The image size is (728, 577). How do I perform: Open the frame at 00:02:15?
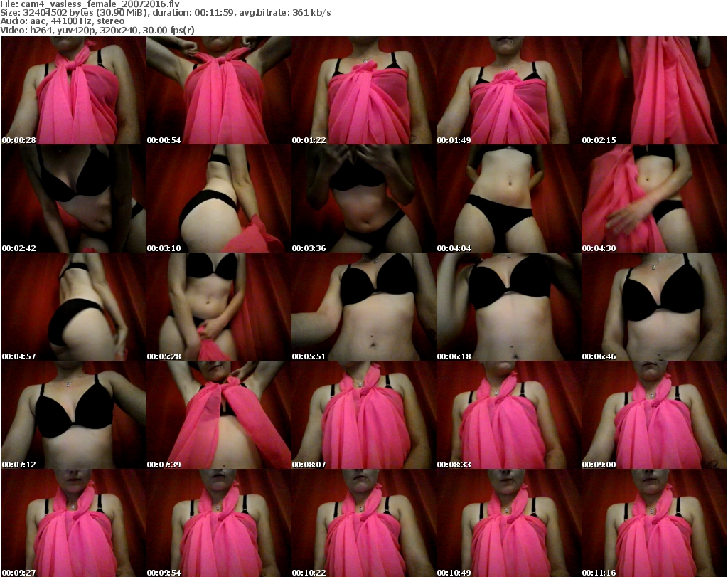654,90
